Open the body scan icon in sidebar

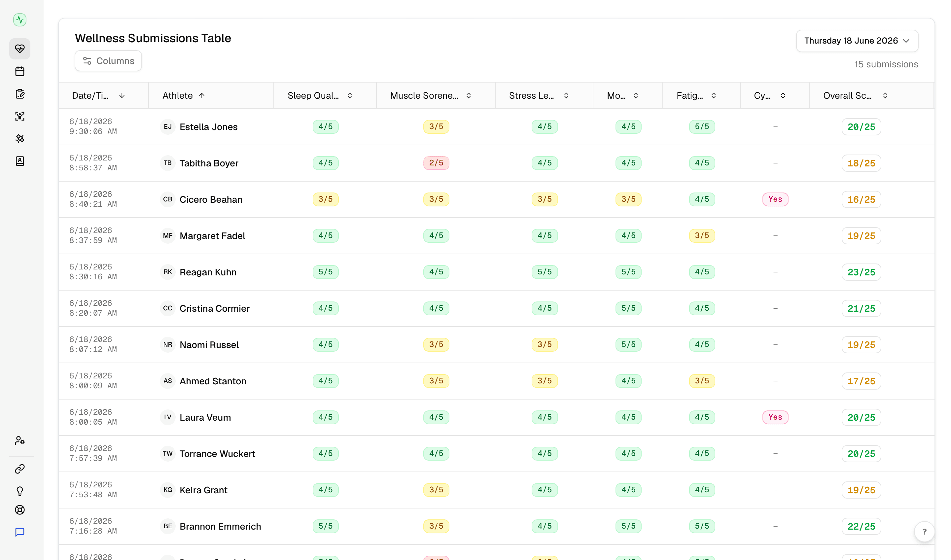pos(19,116)
